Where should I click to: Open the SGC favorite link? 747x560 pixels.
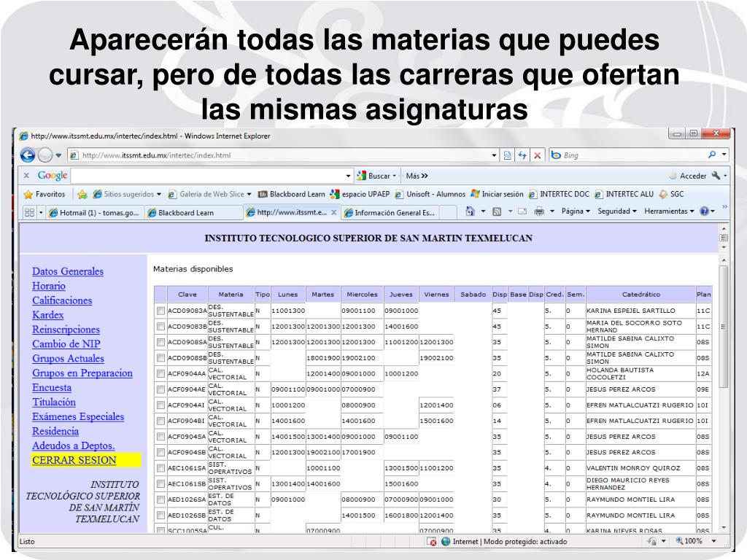(672, 194)
